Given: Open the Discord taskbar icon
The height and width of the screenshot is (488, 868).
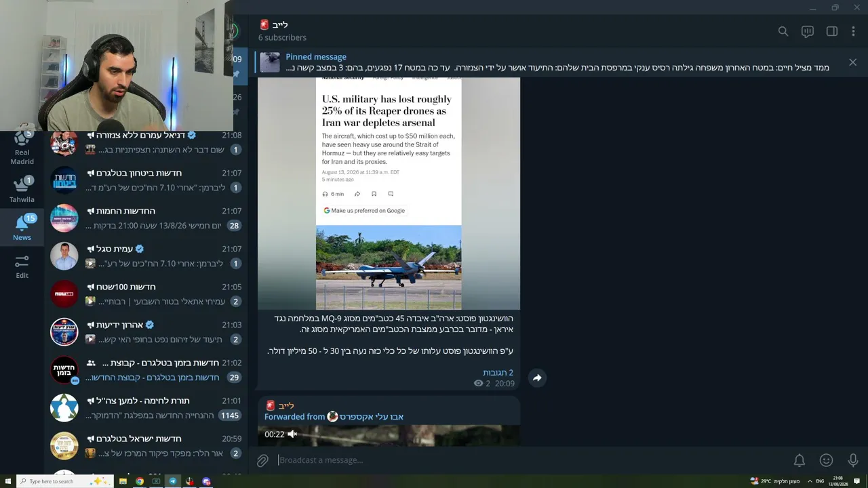Looking at the screenshot, I should tap(206, 481).
